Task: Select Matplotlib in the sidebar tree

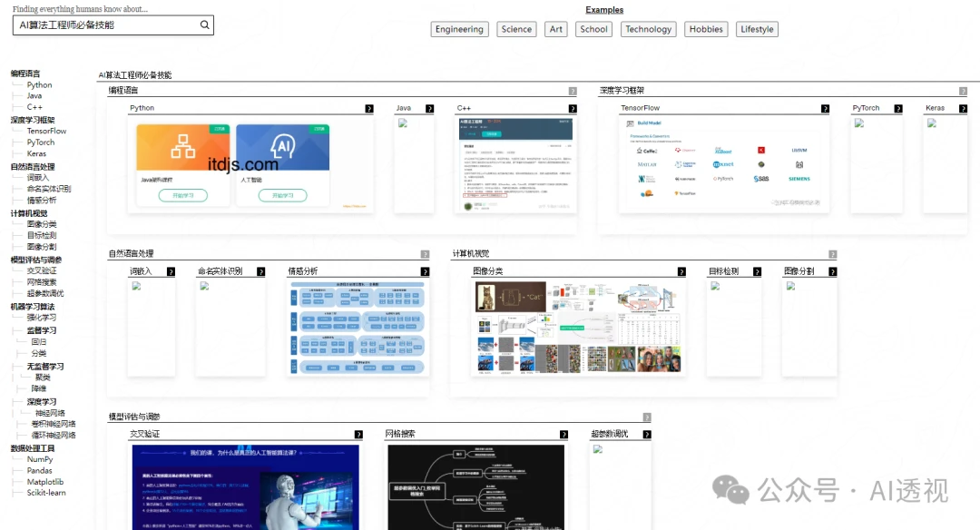Action: click(45, 482)
